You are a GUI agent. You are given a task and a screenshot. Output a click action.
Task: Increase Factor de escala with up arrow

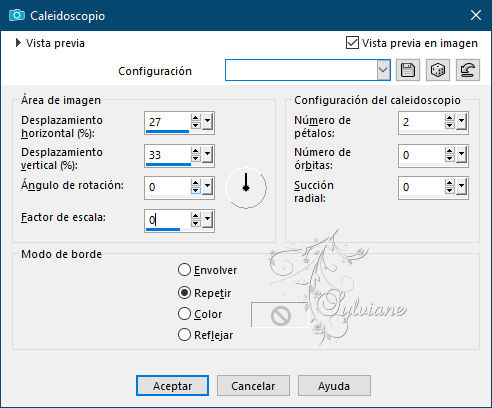196,216
